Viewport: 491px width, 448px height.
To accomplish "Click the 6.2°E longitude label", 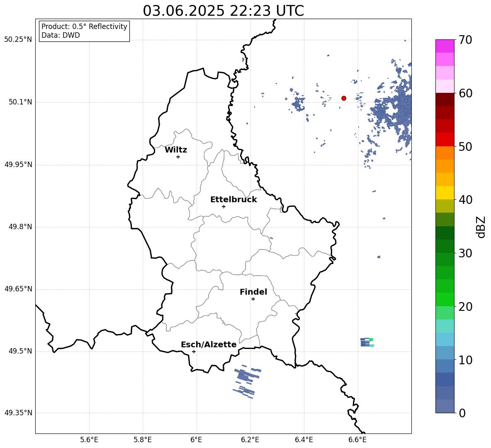I will pyautogui.click(x=250, y=440).
